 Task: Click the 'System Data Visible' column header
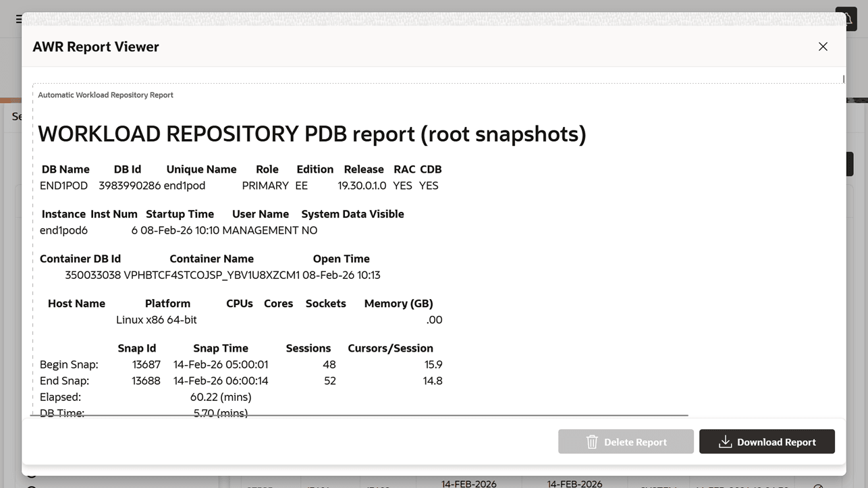pos(352,214)
